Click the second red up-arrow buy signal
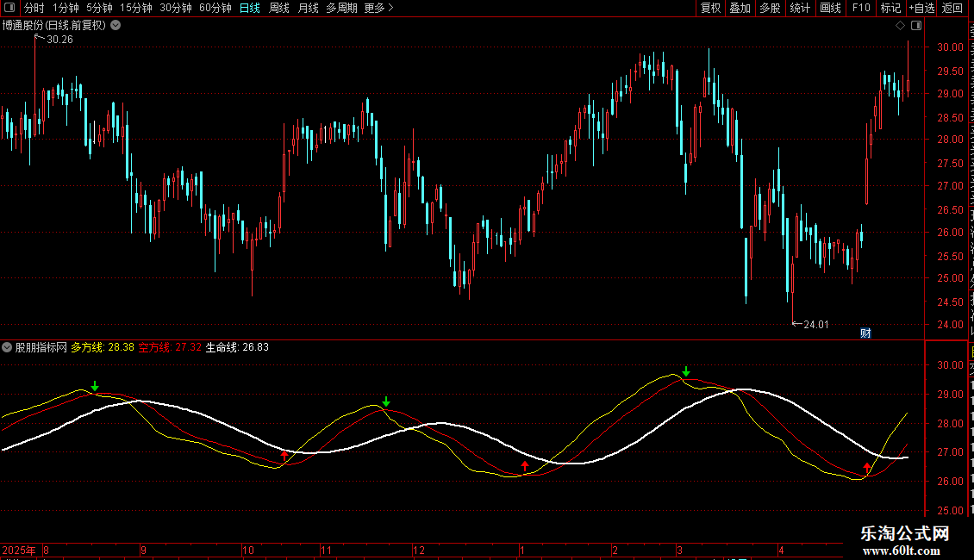The height and width of the screenshot is (560, 974). point(525,465)
